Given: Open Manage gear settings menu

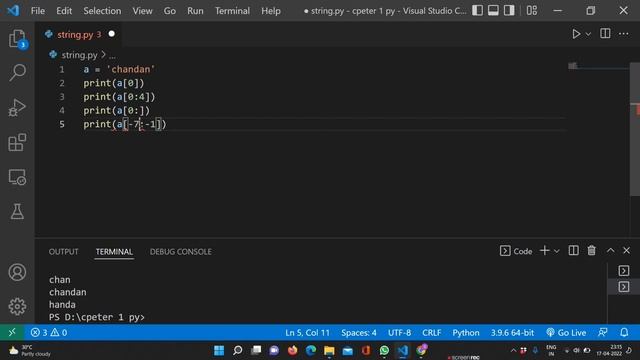Looking at the screenshot, I should [x=17, y=306].
